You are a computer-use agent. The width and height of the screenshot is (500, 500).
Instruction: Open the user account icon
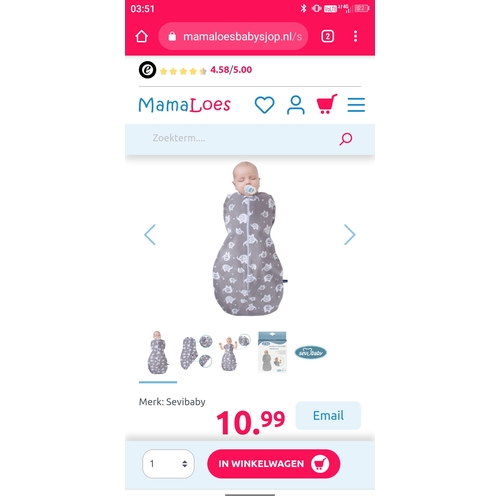click(x=296, y=105)
